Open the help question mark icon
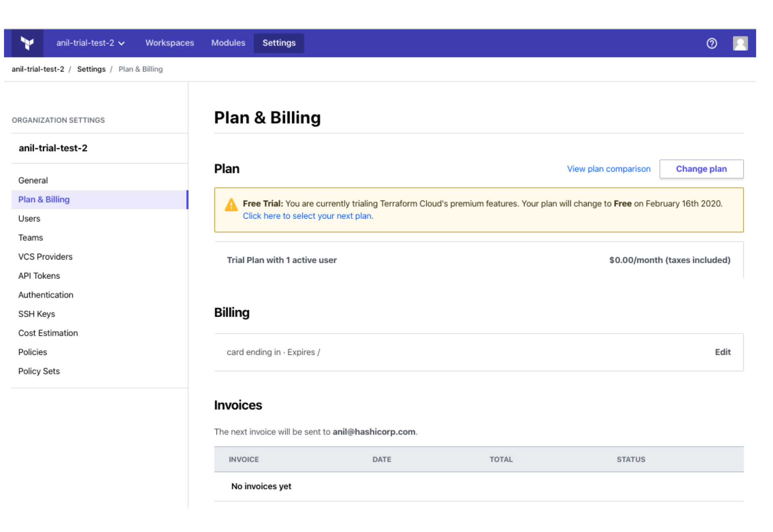 [712, 43]
